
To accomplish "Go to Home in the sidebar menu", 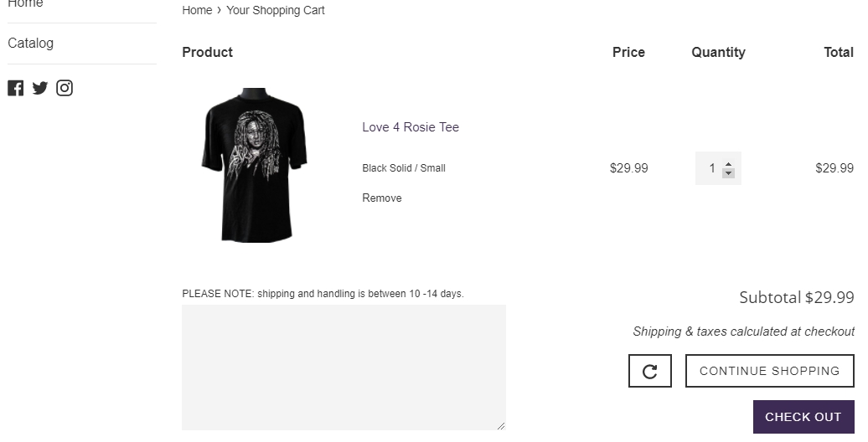I will pyautogui.click(x=25, y=4).
